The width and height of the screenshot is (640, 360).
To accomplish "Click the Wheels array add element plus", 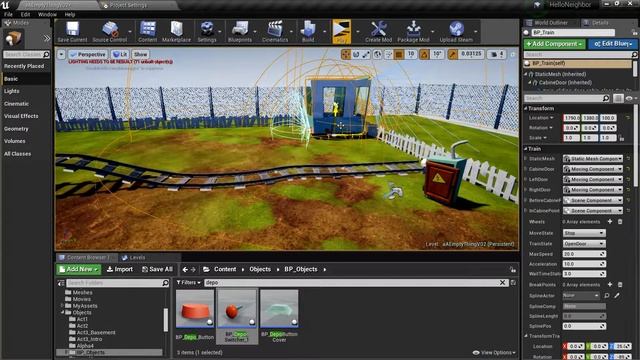I will (610, 222).
